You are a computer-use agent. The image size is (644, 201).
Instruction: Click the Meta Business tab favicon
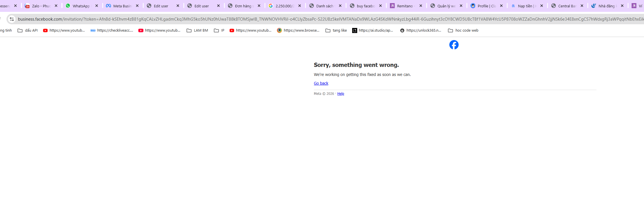click(x=108, y=6)
